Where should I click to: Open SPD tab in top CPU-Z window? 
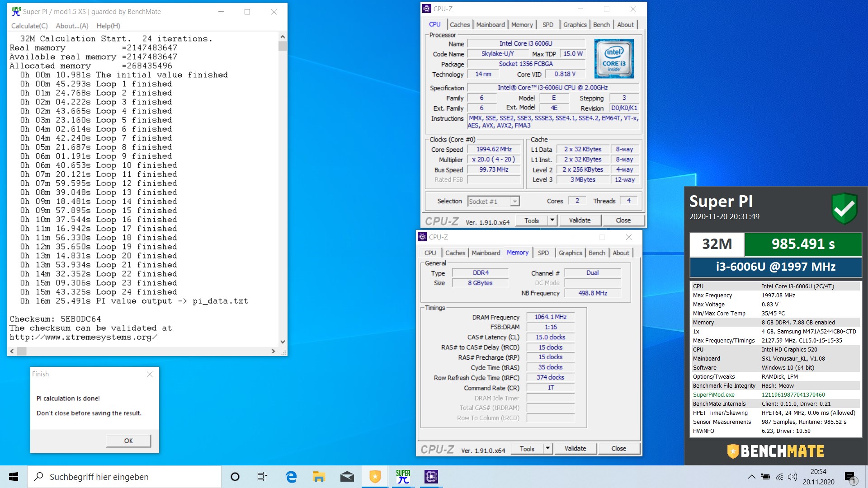548,25
